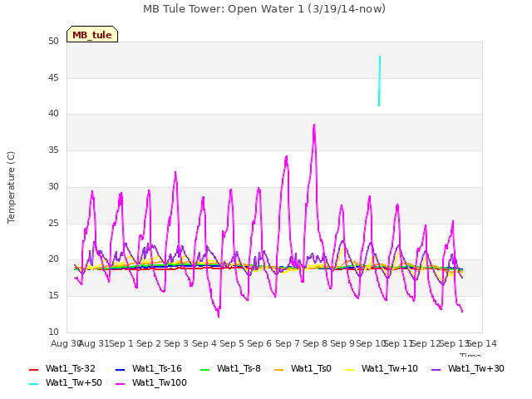Click the Sep 2 x-axis date label
Image resolution: width=532 pixels, height=399 pixels.
(149, 343)
